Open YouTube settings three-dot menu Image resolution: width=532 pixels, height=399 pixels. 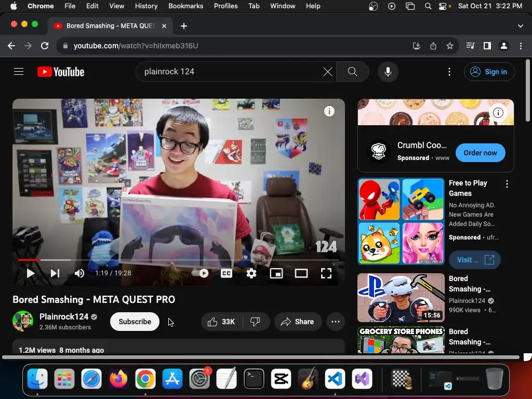click(449, 72)
